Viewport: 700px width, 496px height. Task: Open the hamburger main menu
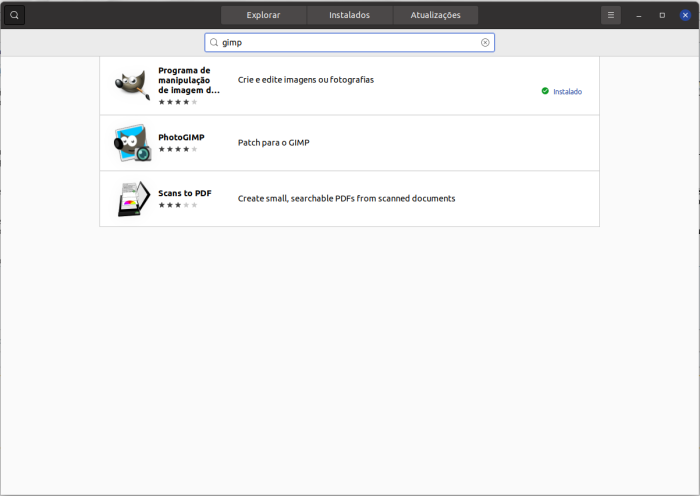pos(611,15)
